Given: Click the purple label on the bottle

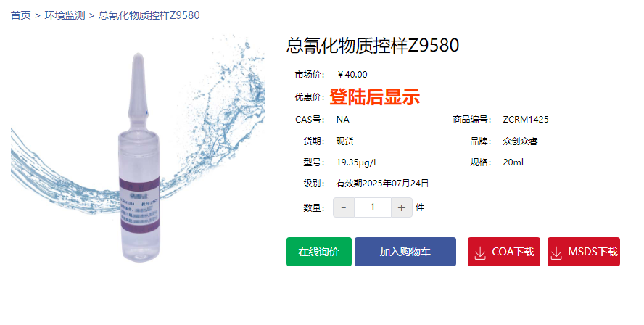Looking at the screenshot, I should (139, 204).
